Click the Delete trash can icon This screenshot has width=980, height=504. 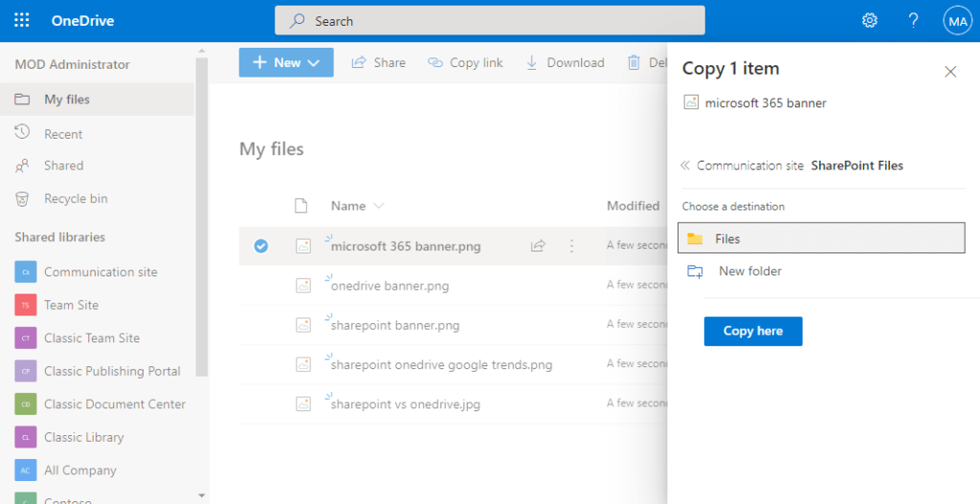click(634, 62)
